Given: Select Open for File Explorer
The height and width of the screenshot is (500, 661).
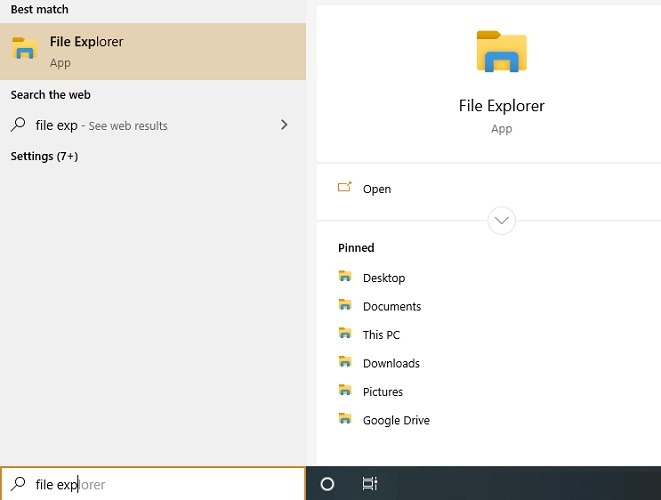Looking at the screenshot, I should (x=377, y=189).
